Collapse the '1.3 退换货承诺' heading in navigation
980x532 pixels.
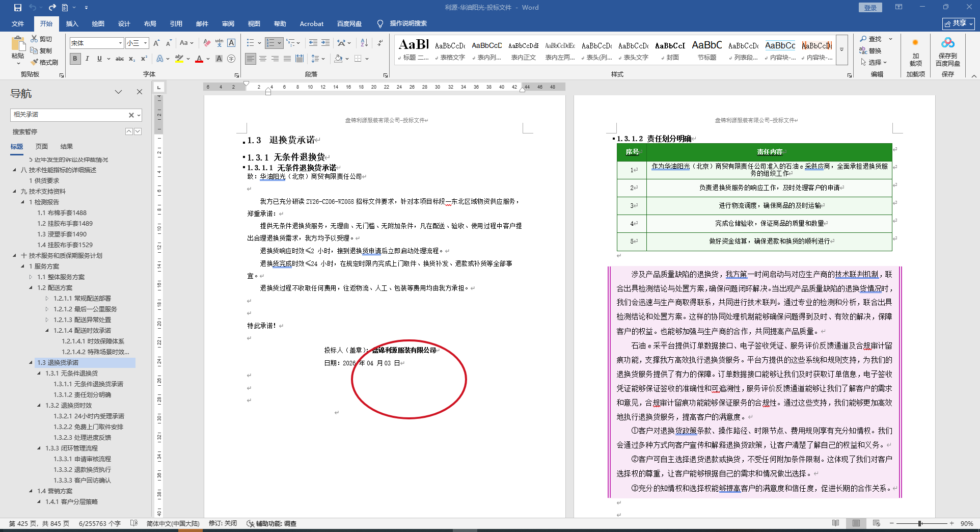tap(31, 363)
